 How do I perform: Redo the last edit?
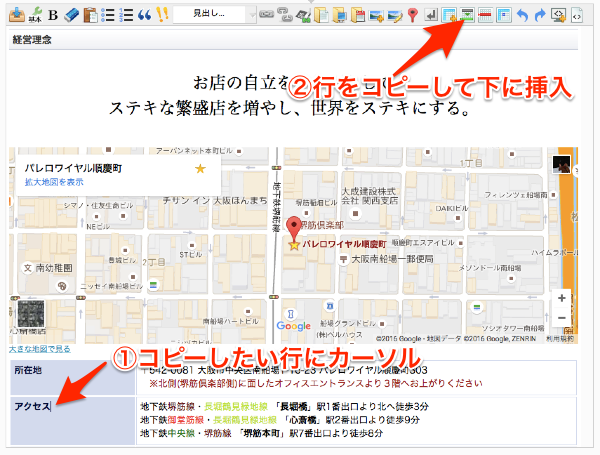coord(540,15)
